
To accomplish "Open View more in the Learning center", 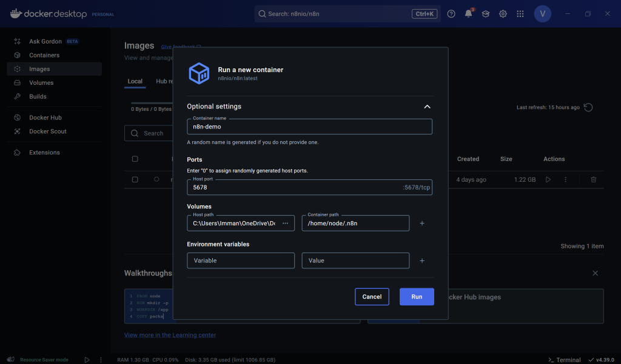I will [170, 335].
